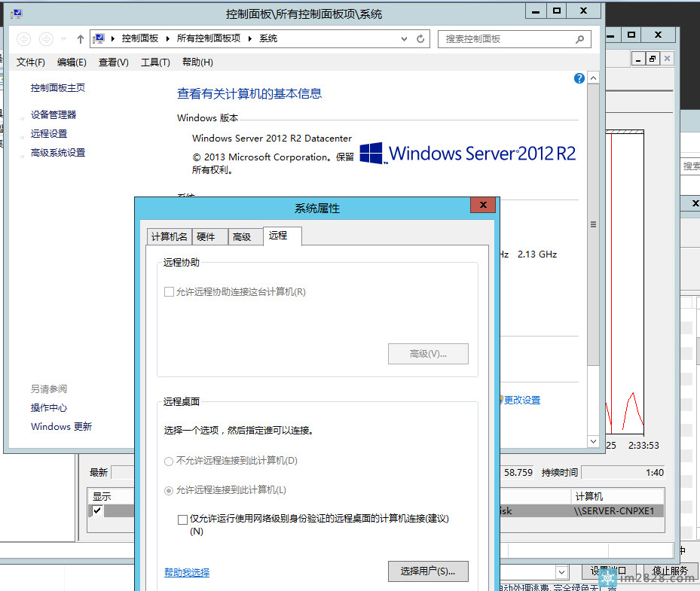Click the Windows Server 2012 R2 logo
700x591 pixels.
pyautogui.click(x=467, y=154)
